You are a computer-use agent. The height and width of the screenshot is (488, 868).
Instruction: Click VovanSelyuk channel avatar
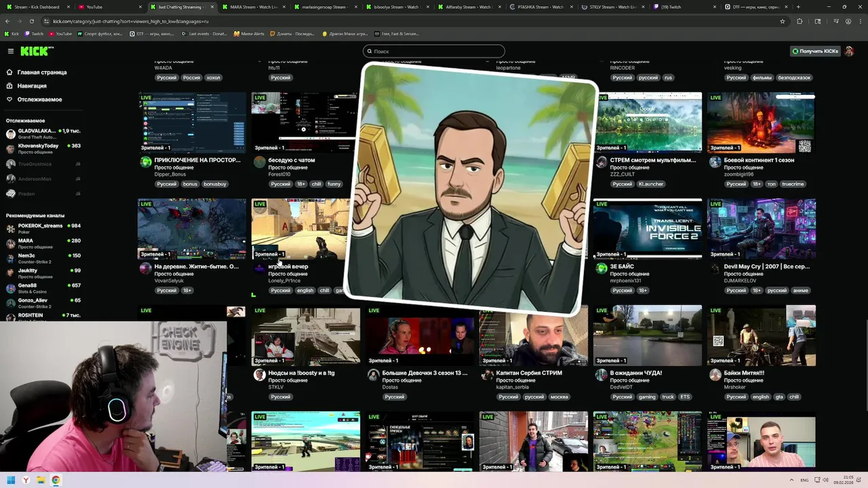click(146, 268)
